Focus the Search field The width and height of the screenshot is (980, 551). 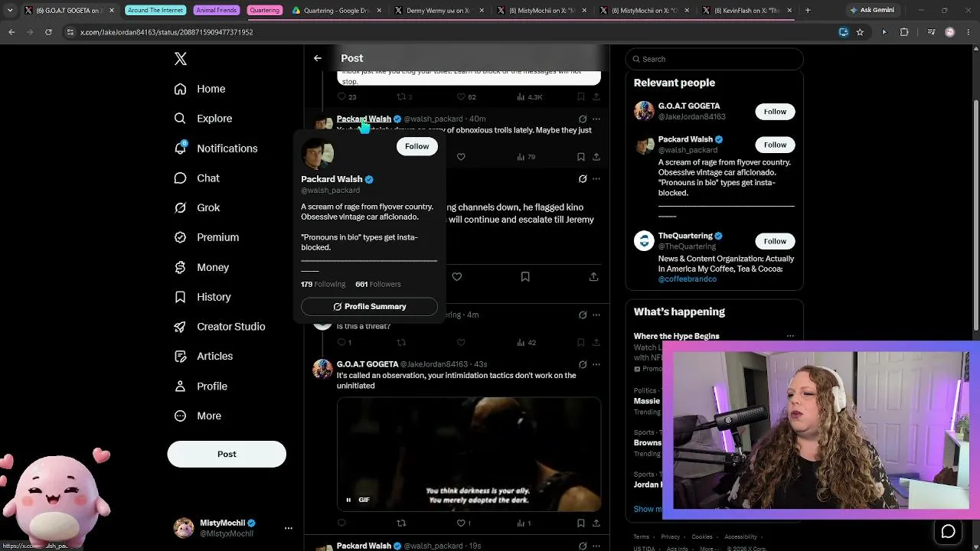[x=714, y=59]
